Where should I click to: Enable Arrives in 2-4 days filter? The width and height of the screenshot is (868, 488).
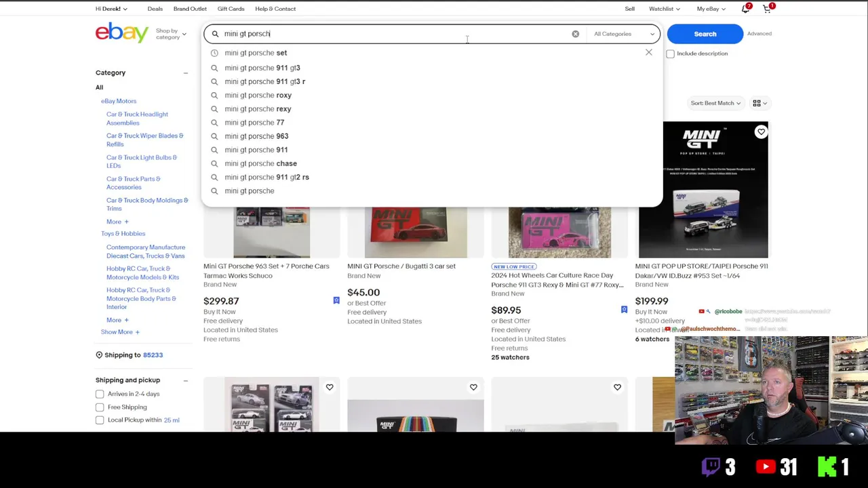(x=100, y=394)
